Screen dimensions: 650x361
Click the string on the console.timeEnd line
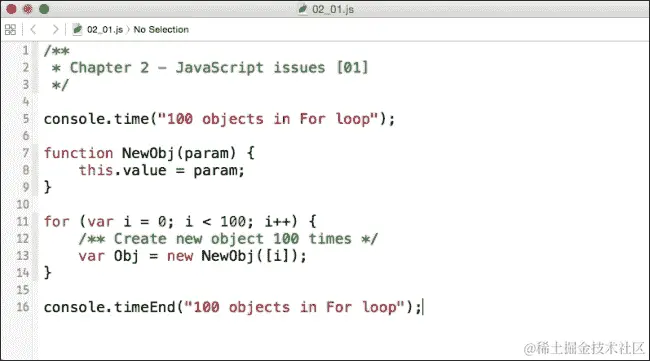pos(294,308)
